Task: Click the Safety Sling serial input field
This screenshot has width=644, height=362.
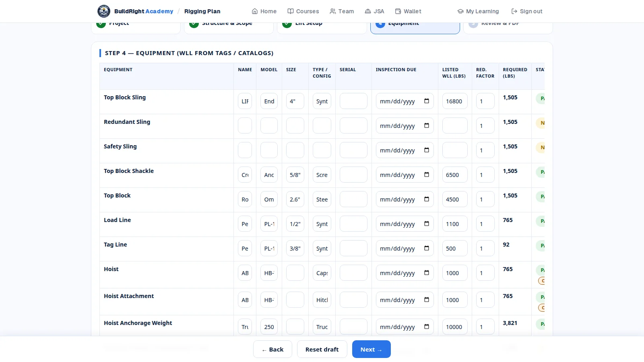Action: point(353,150)
